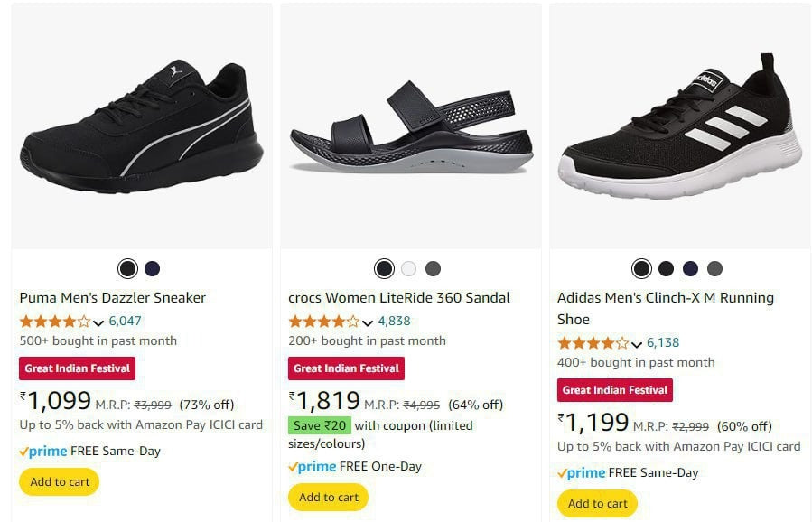Screen dimensions: 812x522
Task: Click the Save ₹20 coupon badge
Action: coord(319,425)
